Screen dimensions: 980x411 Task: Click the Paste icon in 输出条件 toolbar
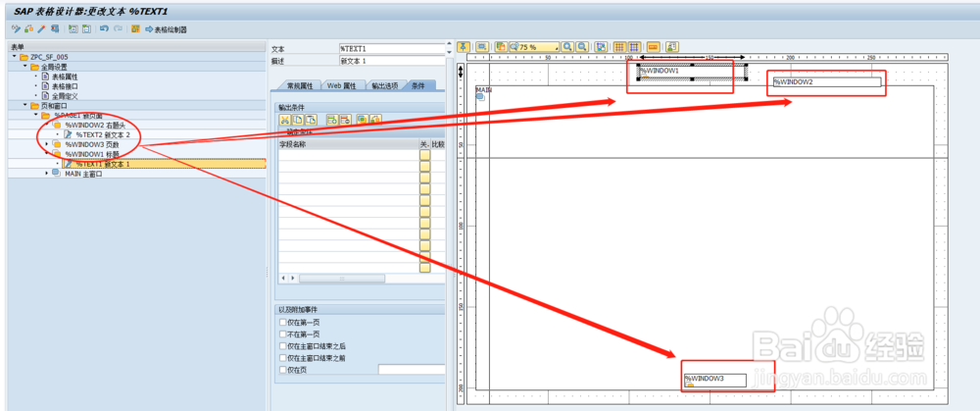pyautogui.click(x=311, y=120)
